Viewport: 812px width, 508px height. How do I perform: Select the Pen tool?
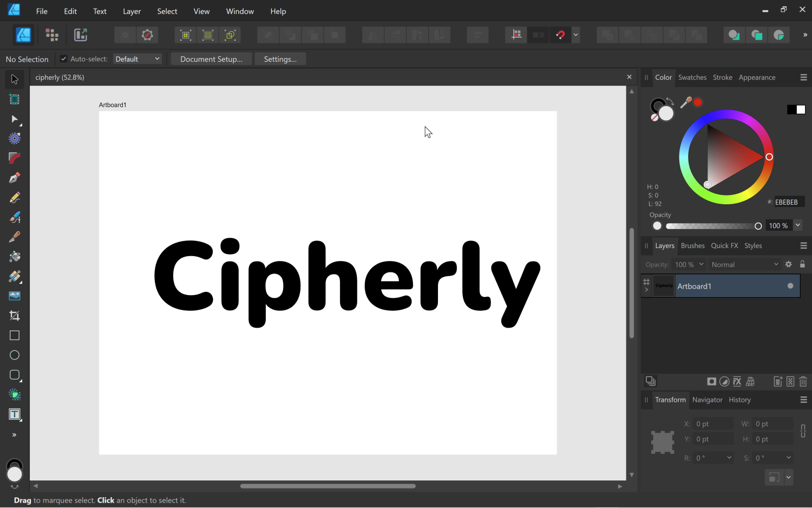point(14,177)
